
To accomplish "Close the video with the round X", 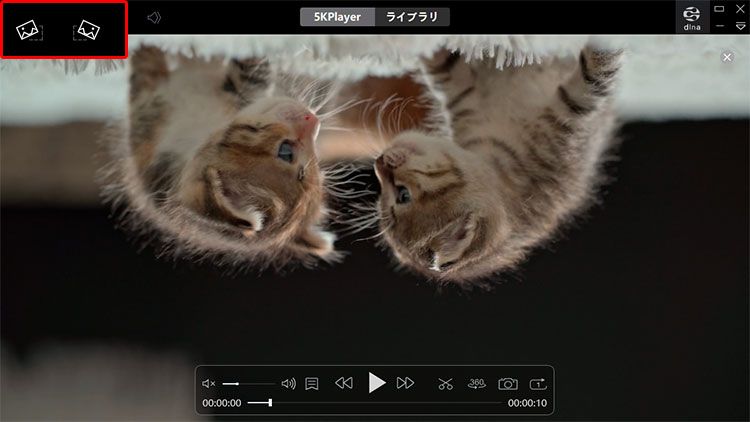I will tap(727, 57).
